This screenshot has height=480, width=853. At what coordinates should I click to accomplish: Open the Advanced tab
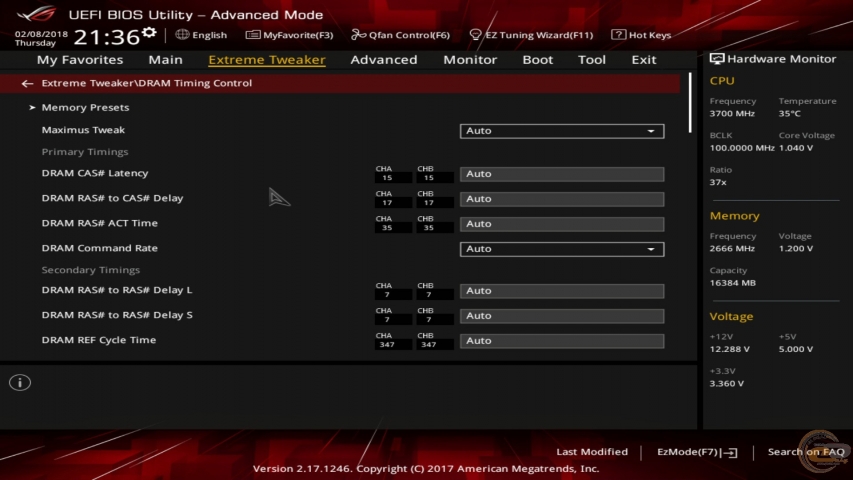pos(384,59)
